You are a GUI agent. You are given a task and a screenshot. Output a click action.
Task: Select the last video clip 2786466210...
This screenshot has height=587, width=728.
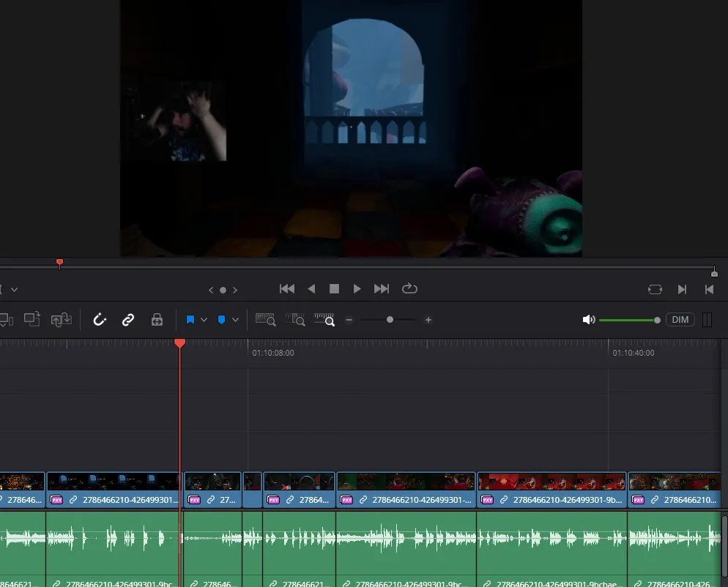pyautogui.click(x=674, y=490)
